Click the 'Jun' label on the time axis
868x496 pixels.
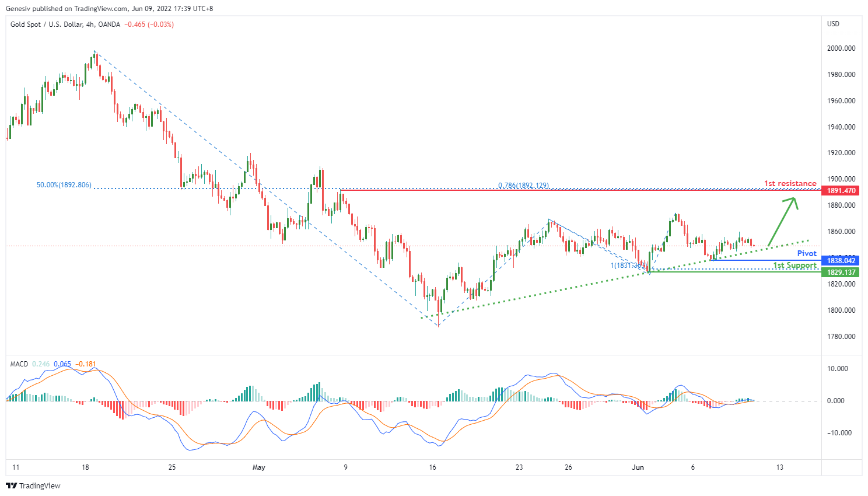638,467
